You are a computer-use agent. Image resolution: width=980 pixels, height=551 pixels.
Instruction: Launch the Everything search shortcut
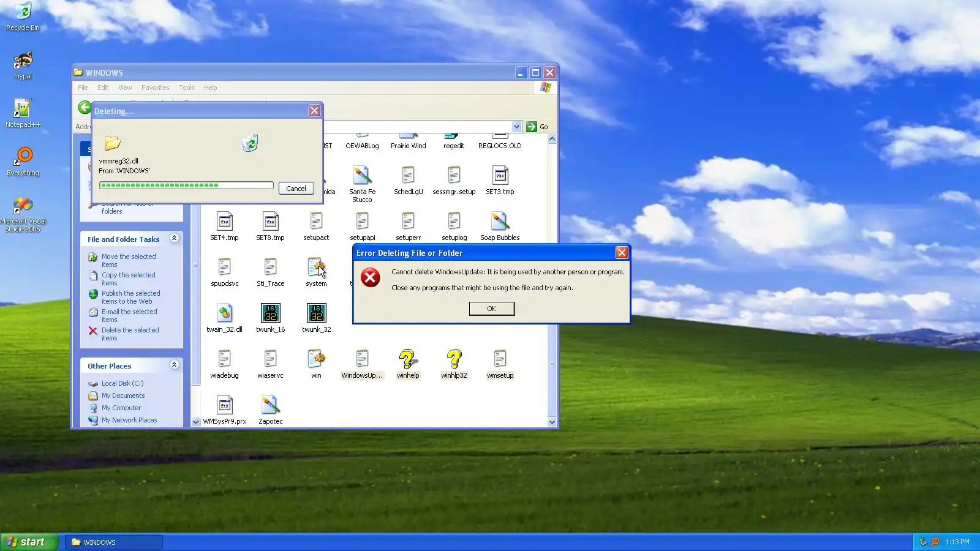pos(23,162)
